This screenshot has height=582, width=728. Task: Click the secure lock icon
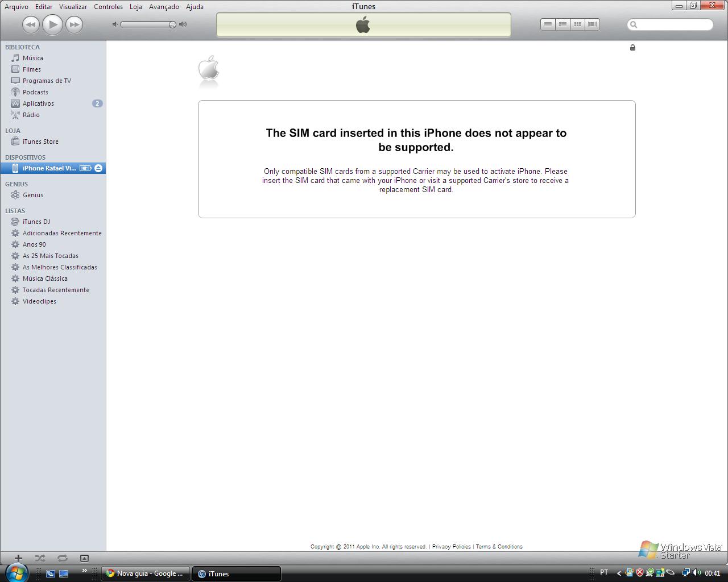632,48
